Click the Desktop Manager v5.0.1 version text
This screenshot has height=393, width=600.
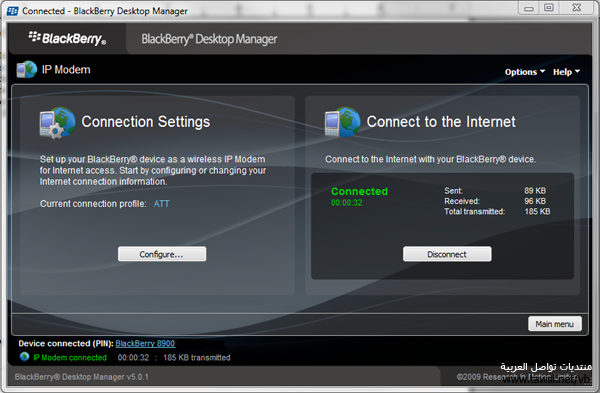point(82,377)
